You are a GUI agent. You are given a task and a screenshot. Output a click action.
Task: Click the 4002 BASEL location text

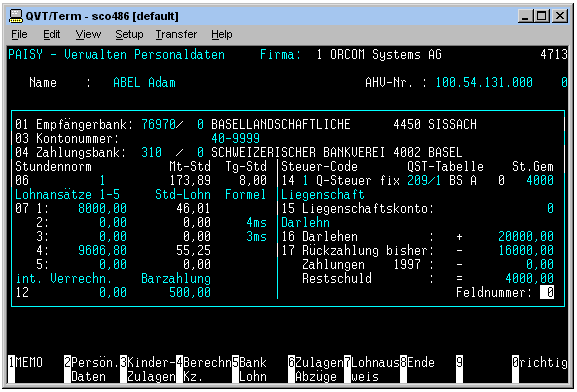tap(428, 152)
